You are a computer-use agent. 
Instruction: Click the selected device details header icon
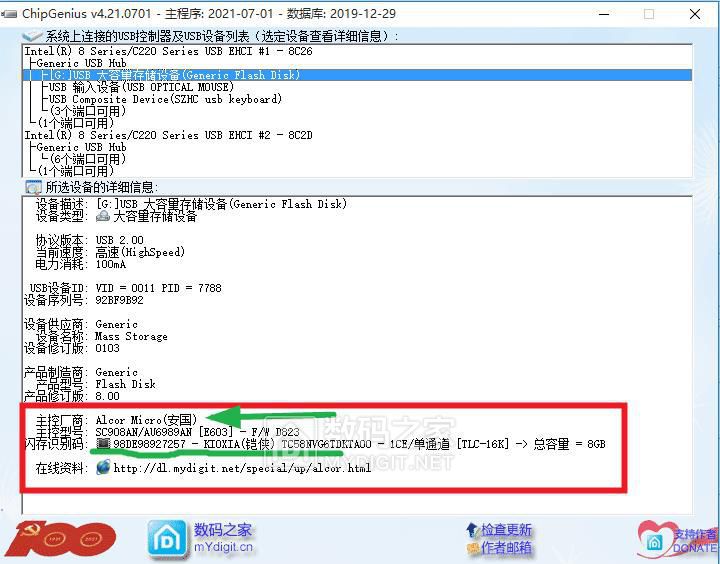34,187
